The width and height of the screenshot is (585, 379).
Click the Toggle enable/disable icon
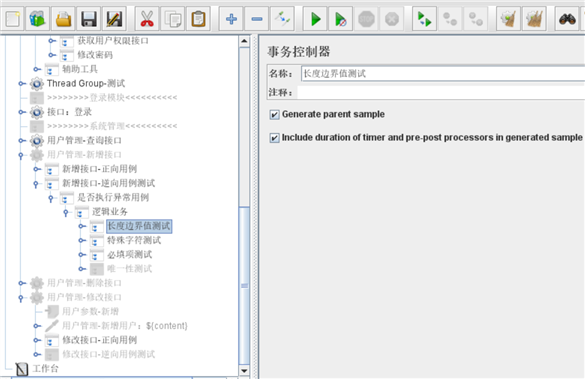click(x=282, y=19)
